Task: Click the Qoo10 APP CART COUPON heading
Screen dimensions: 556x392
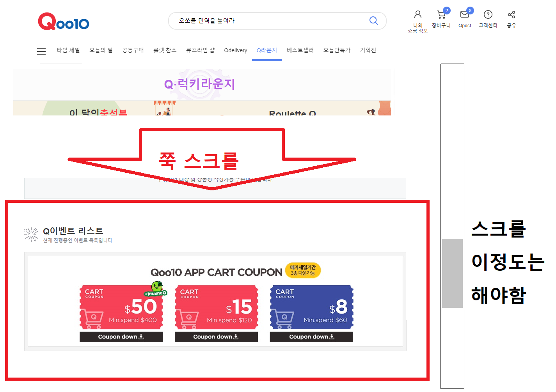Action: pos(216,272)
